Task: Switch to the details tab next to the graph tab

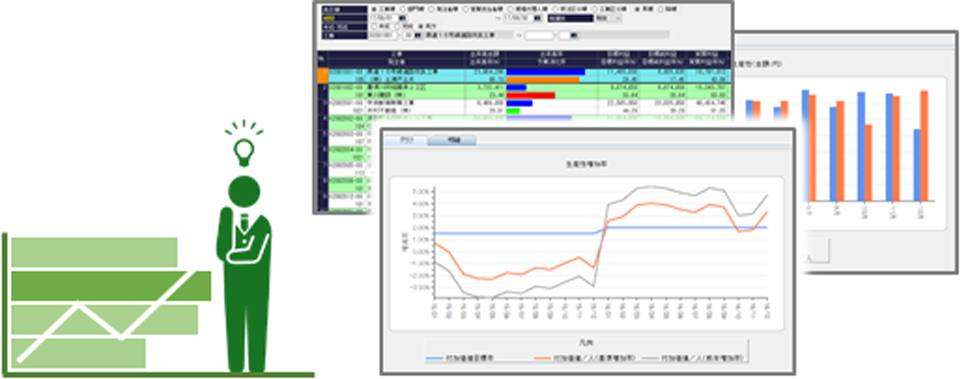Action: 452,140
